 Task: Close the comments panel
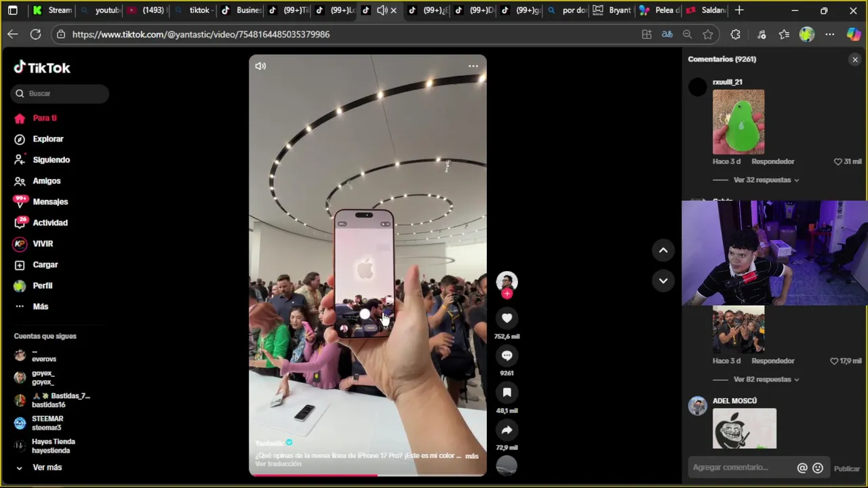[x=855, y=60]
